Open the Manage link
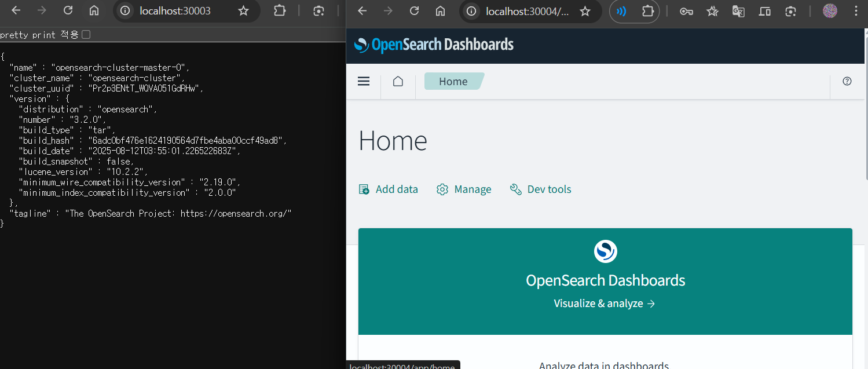 point(464,189)
